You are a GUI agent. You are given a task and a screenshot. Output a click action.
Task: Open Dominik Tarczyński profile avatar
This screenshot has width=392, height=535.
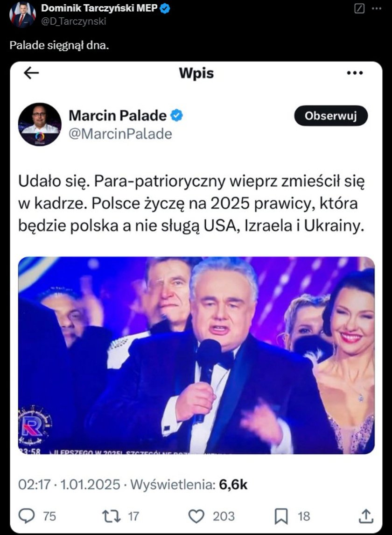pyautogui.click(x=22, y=14)
